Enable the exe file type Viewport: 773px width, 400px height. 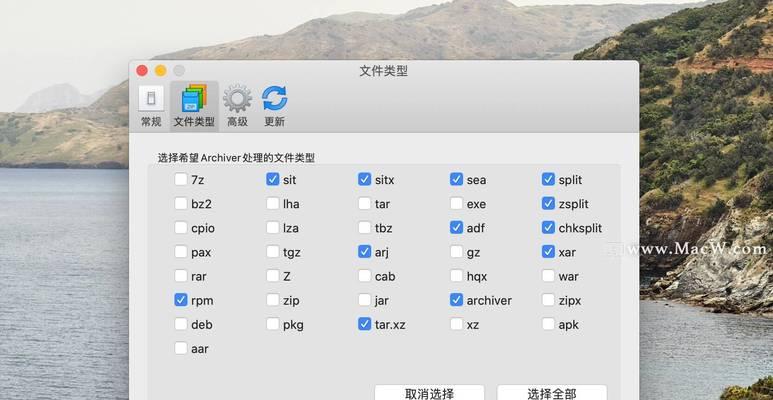pyautogui.click(x=457, y=204)
